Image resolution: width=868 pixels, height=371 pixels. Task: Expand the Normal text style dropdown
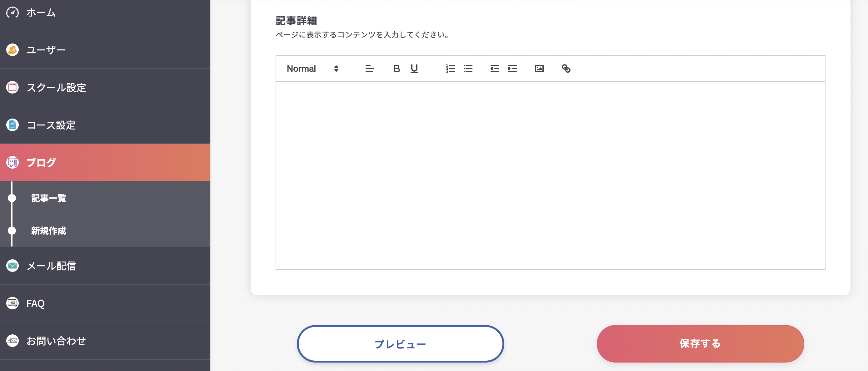311,68
